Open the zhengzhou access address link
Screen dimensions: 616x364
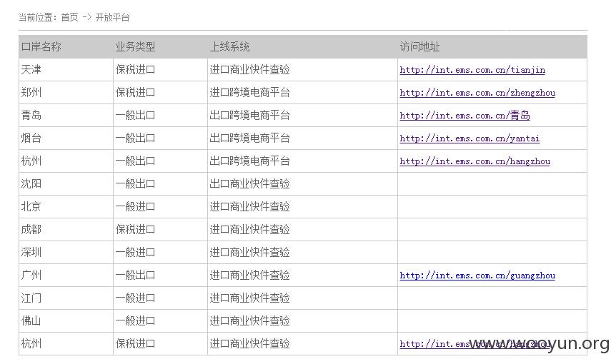tap(477, 93)
